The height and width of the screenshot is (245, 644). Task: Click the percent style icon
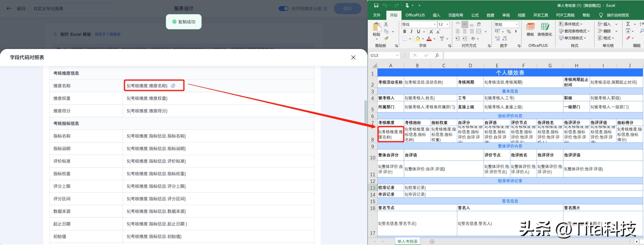pos(509,32)
